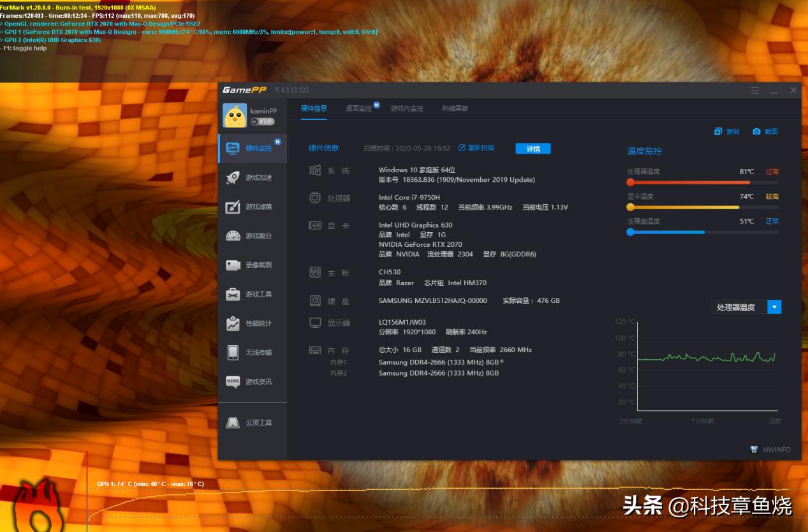This screenshot has height=532, width=808.
Task: Click the HWINFO link text
Action: [776, 450]
